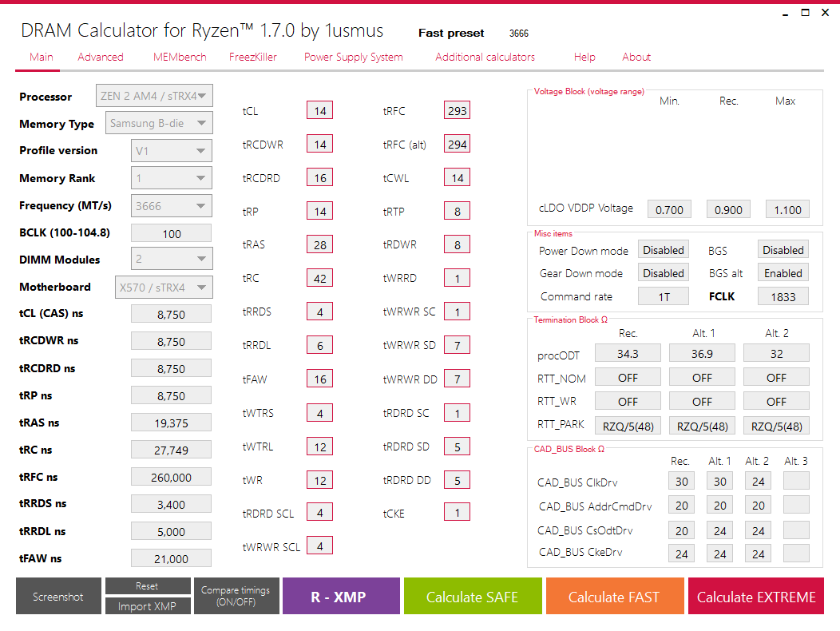Click CAD_BUS ClkDrv Rec. 30 value

pyautogui.click(x=681, y=481)
